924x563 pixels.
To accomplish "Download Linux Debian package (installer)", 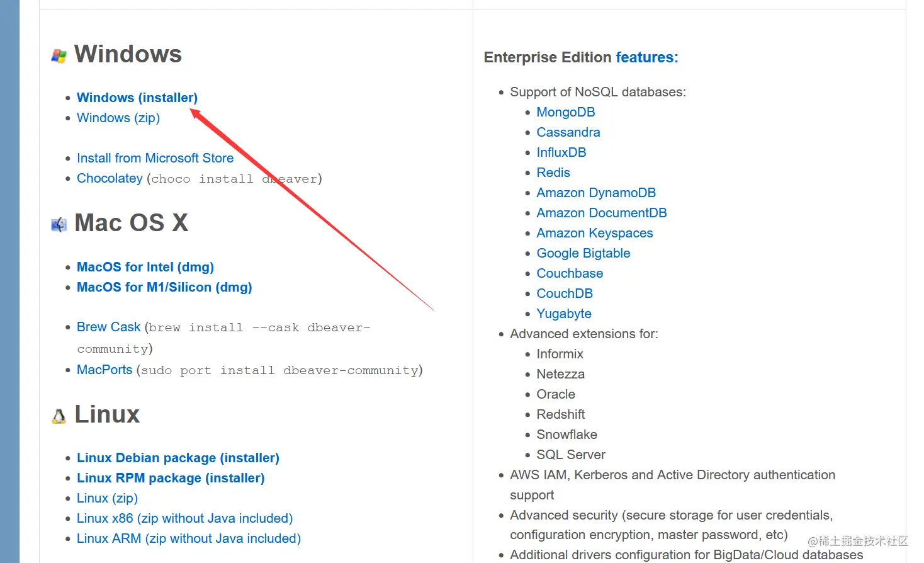I will click(x=177, y=458).
